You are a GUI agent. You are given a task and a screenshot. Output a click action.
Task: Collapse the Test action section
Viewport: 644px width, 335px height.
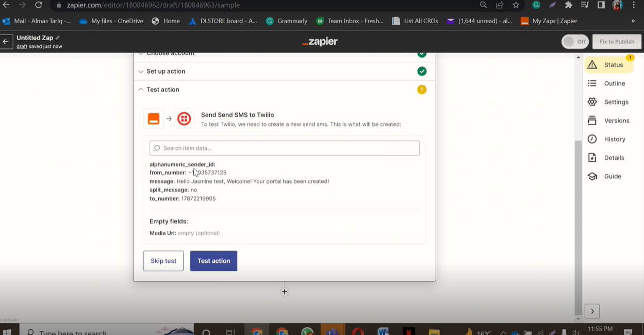[284, 90]
